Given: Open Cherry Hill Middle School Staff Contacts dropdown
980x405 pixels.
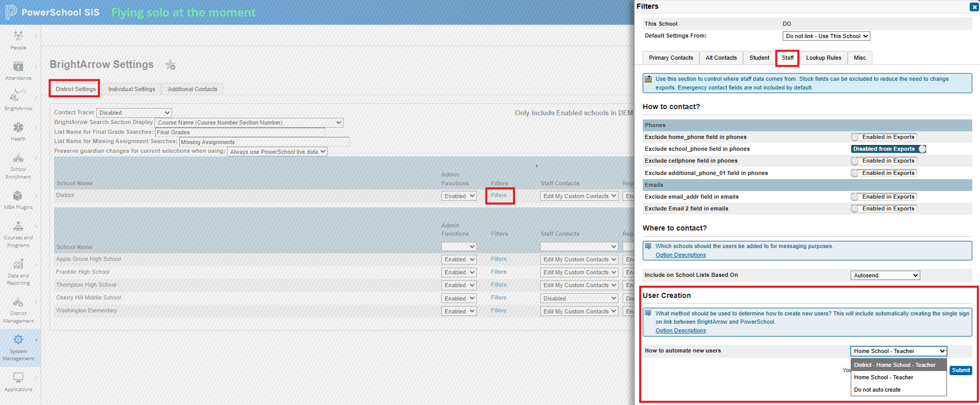Looking at the screenshot, I should coord(579,298).
